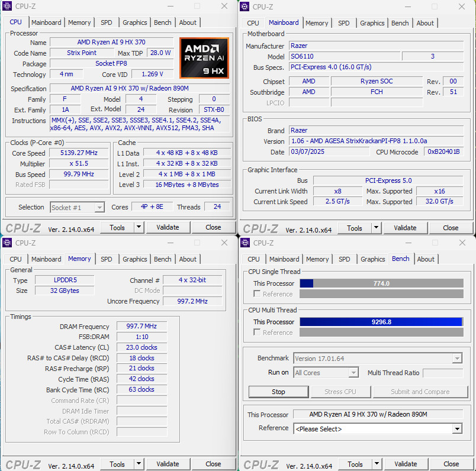
Task: Click CPU-Z app icon in top-left window title bar
Action: (x=7, y=6)
